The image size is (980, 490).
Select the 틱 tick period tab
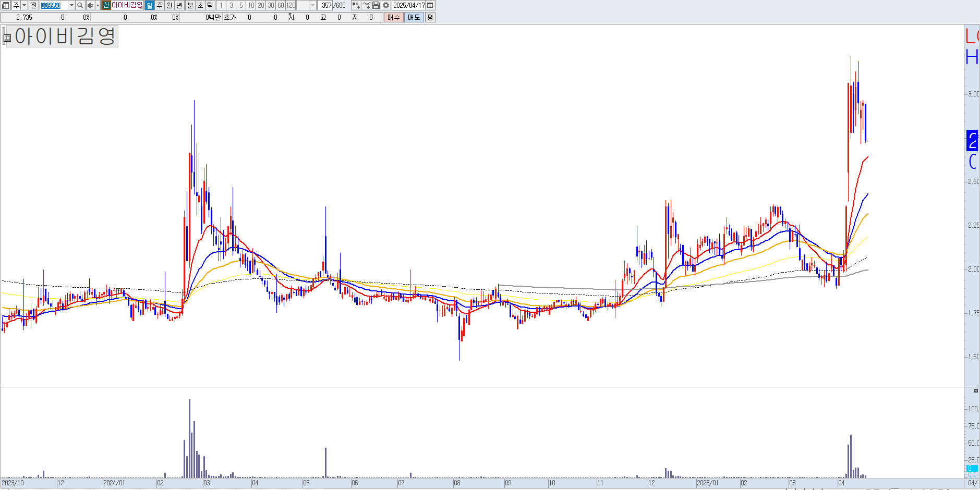[210, 5]
